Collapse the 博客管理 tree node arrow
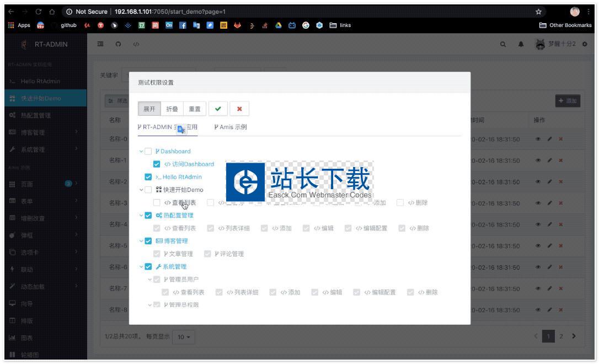The image size is (599, 364). tap(141, 241)
